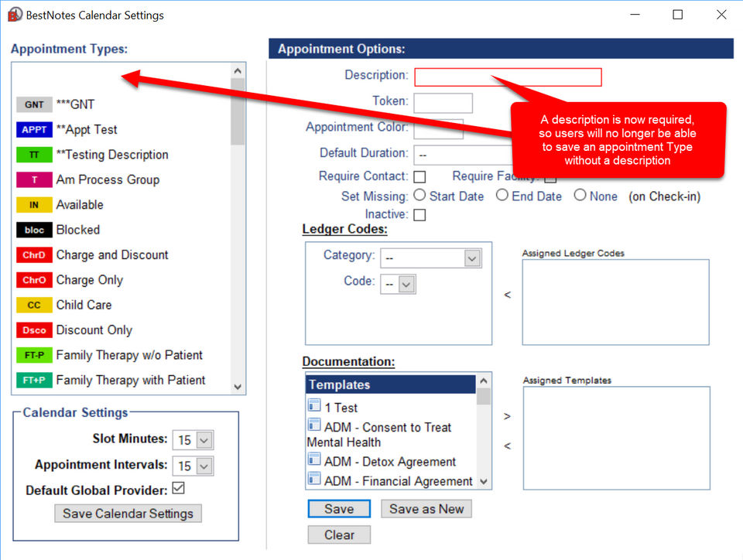
Task: Select the ***GNT appointment type
Action: click(75, 104)
